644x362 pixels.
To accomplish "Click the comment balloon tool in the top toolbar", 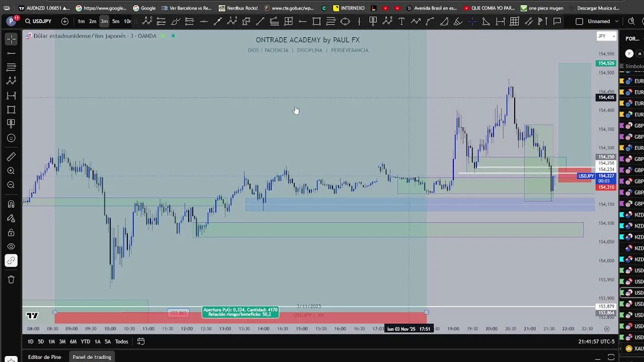I will coord(557,21).
